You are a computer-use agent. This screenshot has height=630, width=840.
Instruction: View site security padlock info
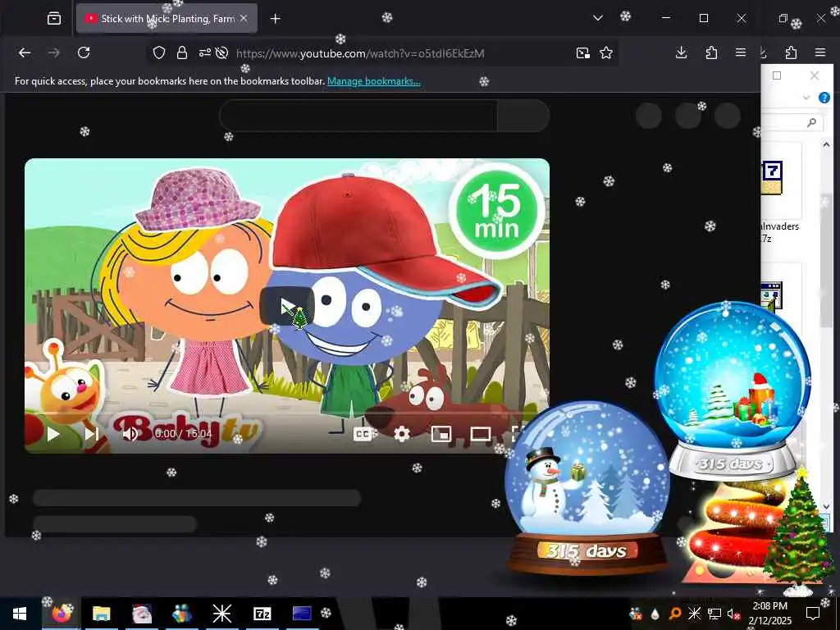(x=182, y=52)
